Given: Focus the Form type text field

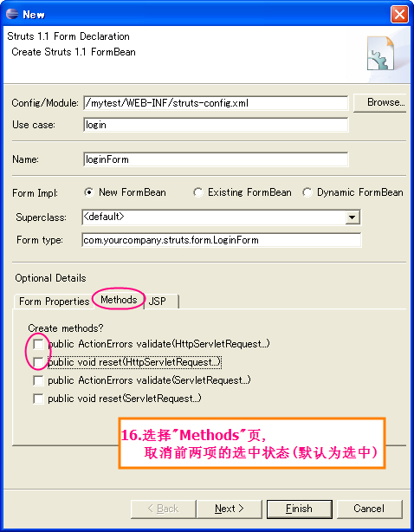Looking at the screenshot, I should 222,240.
